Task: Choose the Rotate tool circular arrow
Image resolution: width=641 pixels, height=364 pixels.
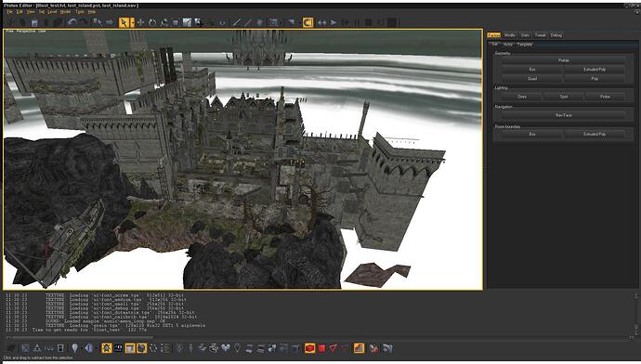Action: tap(152, 22)
